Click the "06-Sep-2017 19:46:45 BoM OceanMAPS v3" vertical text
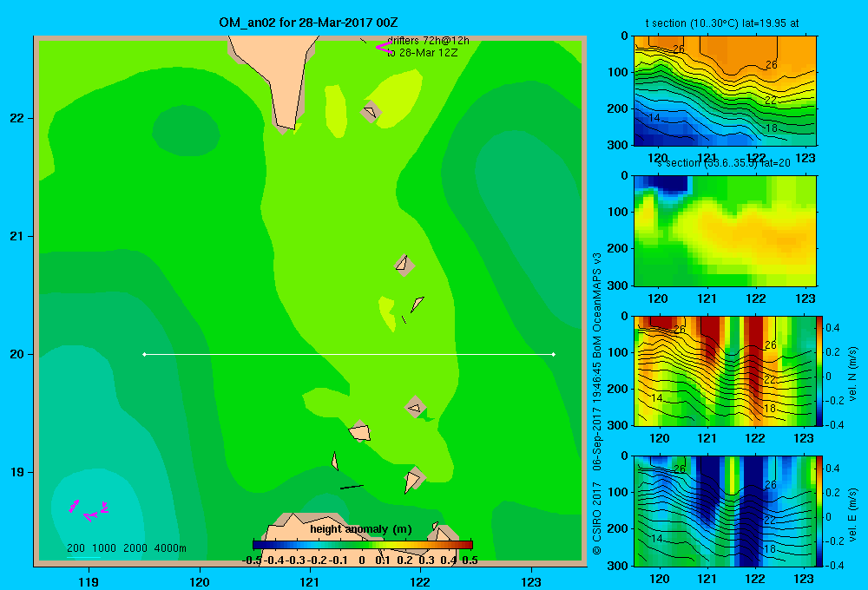 point(597,362)
